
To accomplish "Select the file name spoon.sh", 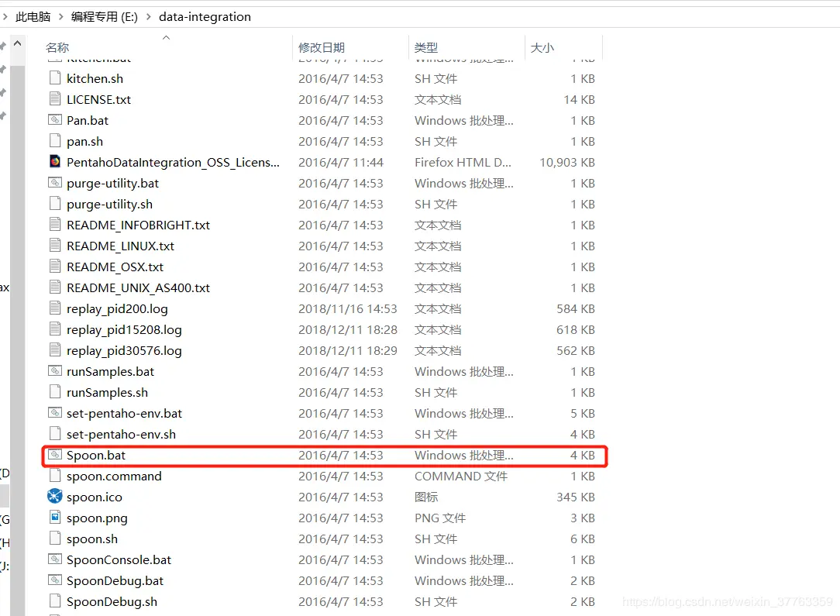I will click(92, 539).
